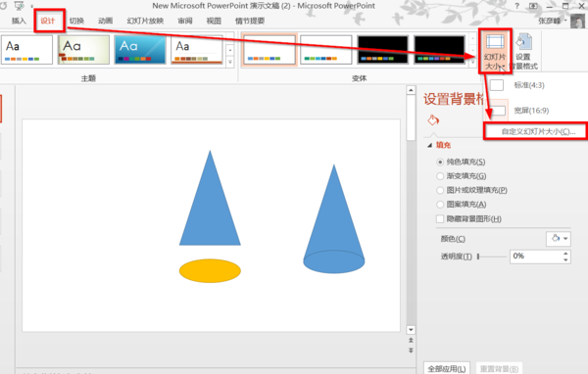Image resolution: width=588 pixels, height=374 pixels.
Task: Decrease transparency with the spinner down arrow
Action: pyautogui.click(x=565, y=259)
